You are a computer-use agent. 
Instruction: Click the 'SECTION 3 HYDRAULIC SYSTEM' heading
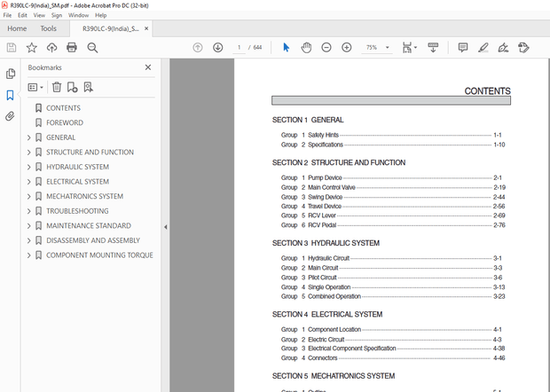click(326, 243)
